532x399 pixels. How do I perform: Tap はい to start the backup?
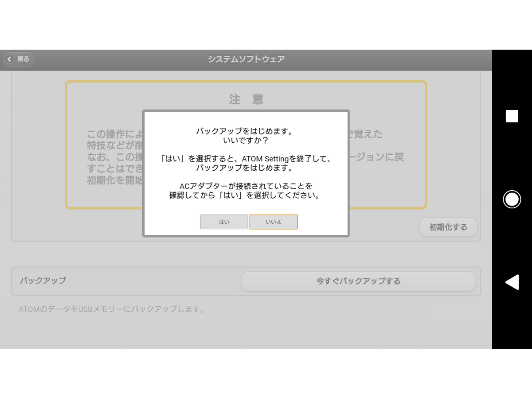click(224, 222)
